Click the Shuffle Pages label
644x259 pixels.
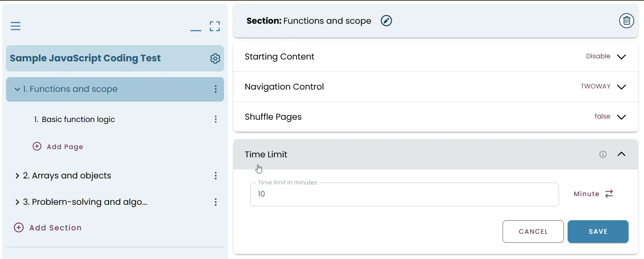coord(273,117)
